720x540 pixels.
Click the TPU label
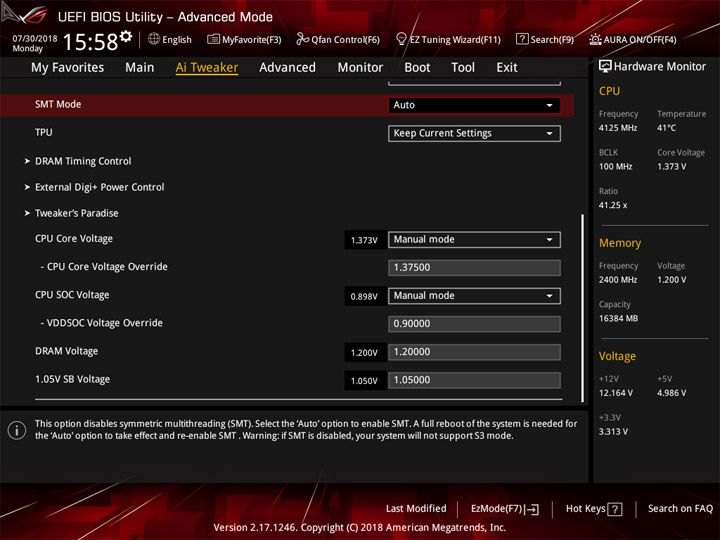pyautogui.click(x=44, y=133)
